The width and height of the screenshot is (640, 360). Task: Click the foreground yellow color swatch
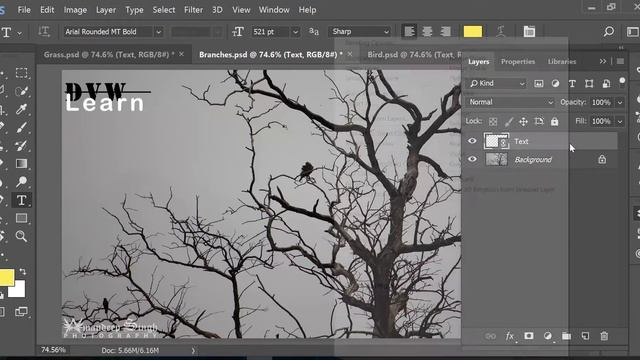pos(6,277)
